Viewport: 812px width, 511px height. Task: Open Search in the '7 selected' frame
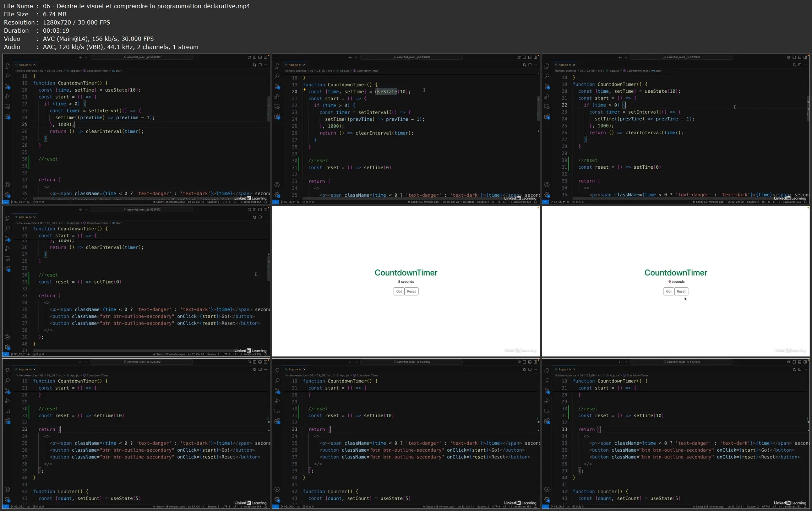(277, 76)
